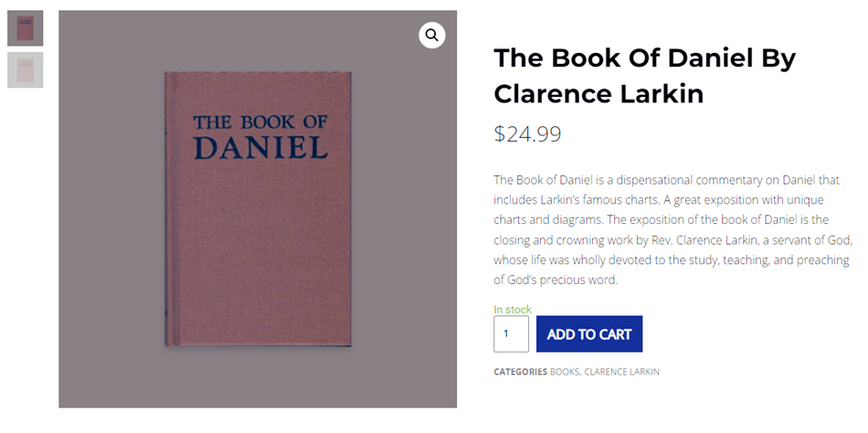The image size is (868, 433).
Task: Select the first red book thumbnail
Action: point(26,28)
